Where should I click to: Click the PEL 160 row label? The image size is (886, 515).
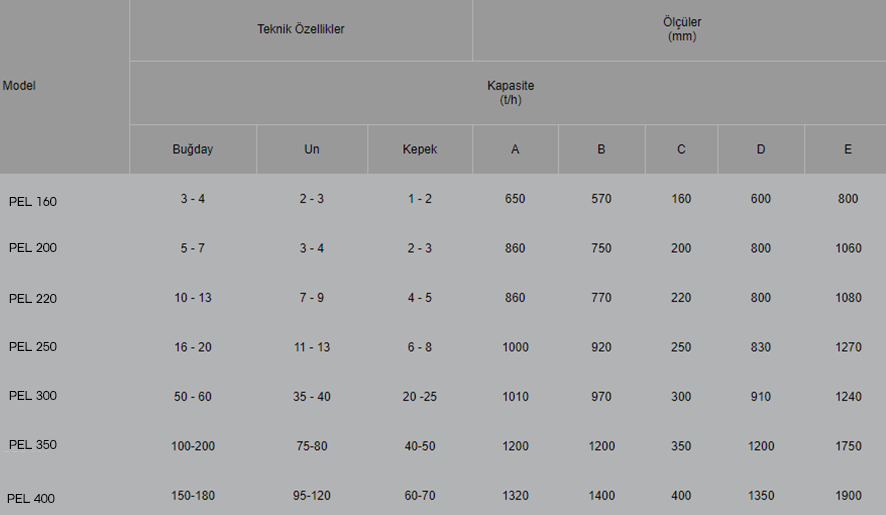(33, 202)
